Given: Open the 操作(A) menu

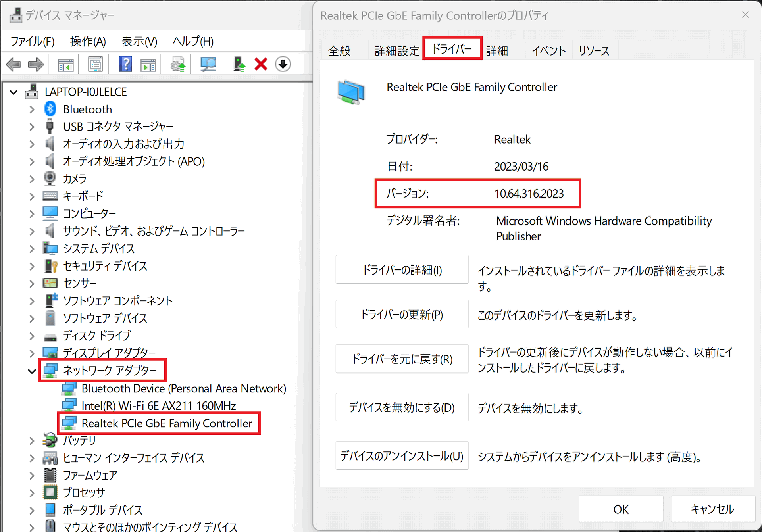Looking at the screenshot, I should [88, 41].
